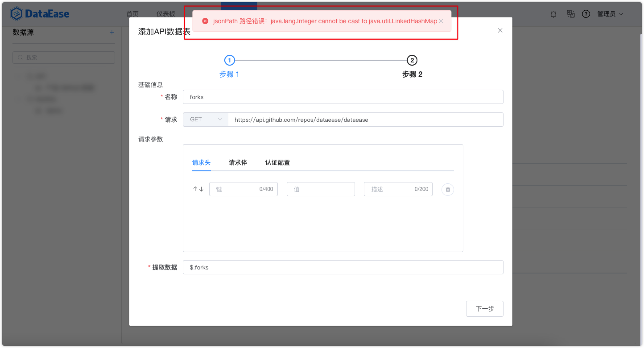Switch to the 认证配置 tab

click(277, 163)
